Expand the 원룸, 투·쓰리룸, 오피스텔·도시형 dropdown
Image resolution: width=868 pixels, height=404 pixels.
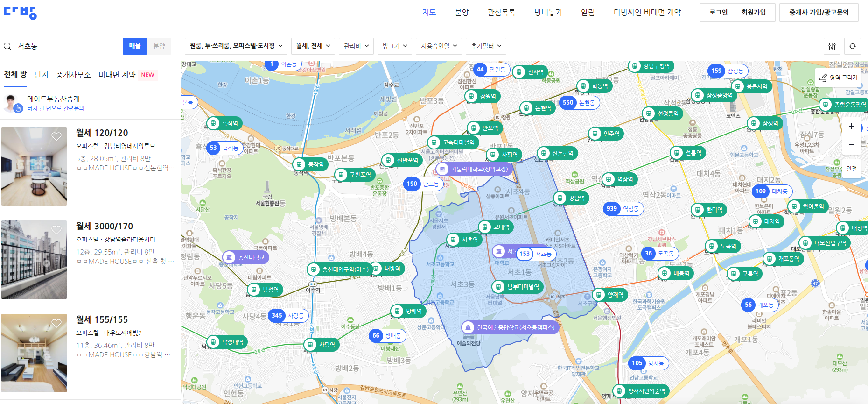[x=236, y=46]
